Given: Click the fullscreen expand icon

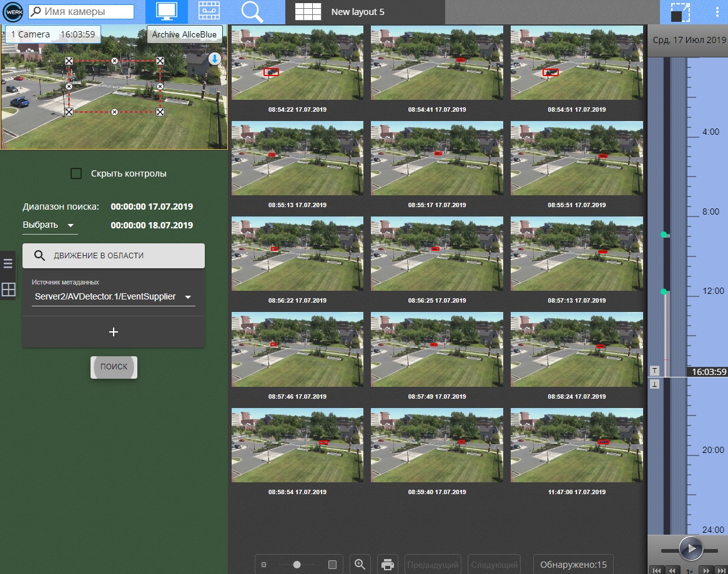Looking at the screenshot, I should (x=680, y=12).
